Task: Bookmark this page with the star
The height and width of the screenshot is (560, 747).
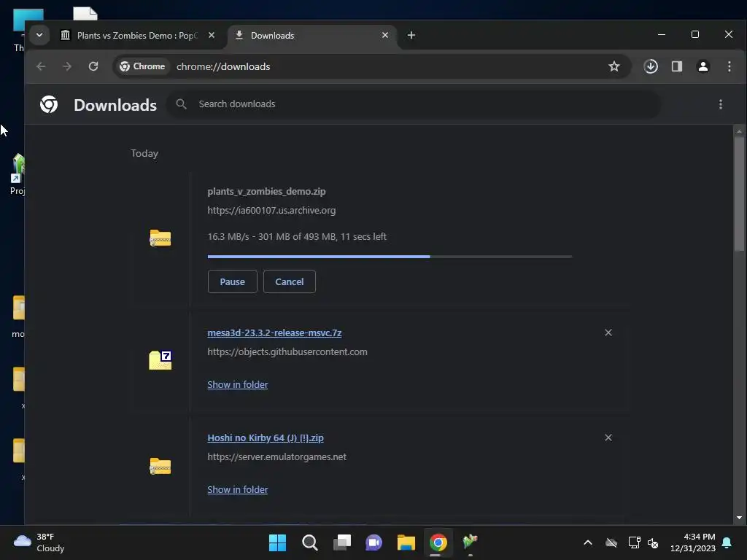Action: pos(614,66)
